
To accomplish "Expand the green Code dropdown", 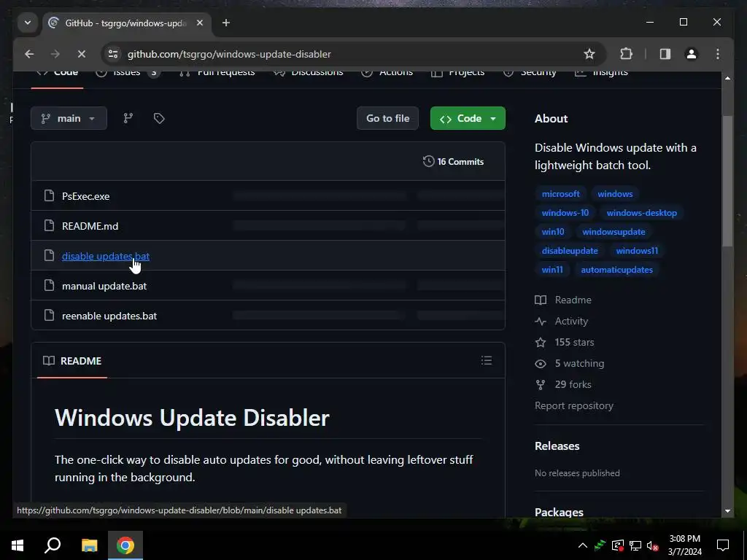I will pos(468,118).
